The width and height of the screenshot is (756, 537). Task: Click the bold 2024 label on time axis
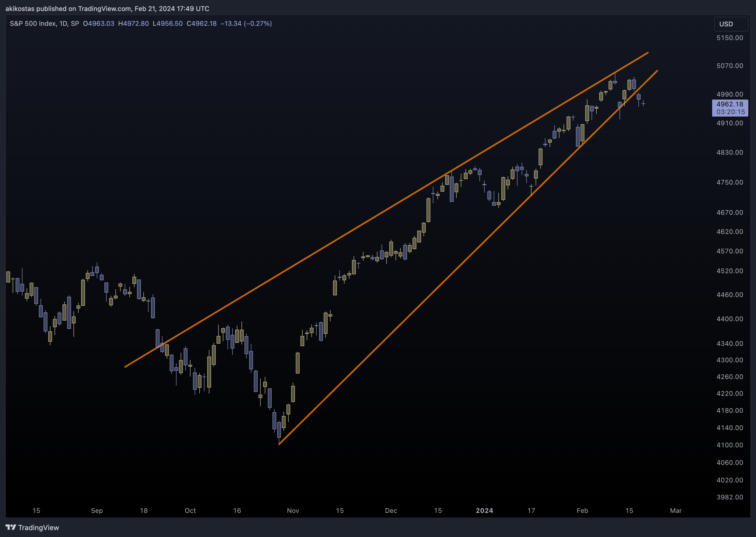pyautogui.click(x=484, y=511)
